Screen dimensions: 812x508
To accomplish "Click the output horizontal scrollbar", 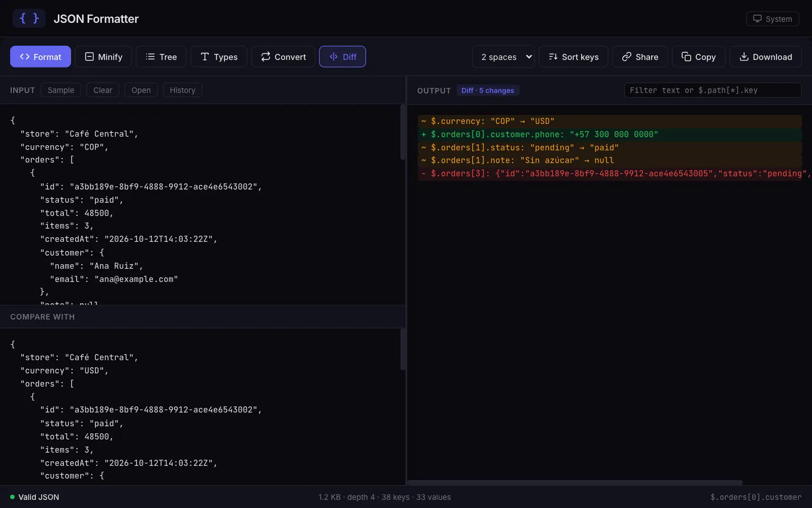I will click(575, 482).
